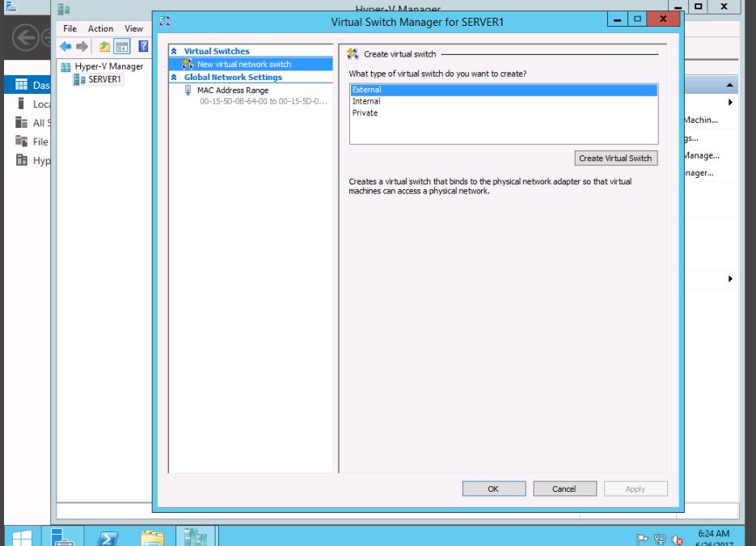Screen dimensions: 756x546
Task: Launch PowerShell from the taskbar
Action: coord(109,536)
